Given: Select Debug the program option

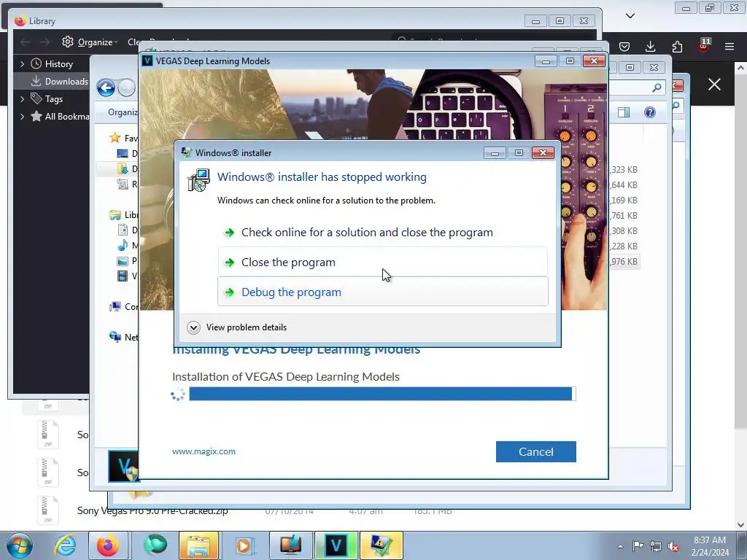Looking at the screenshot, I should coord(382,292).
